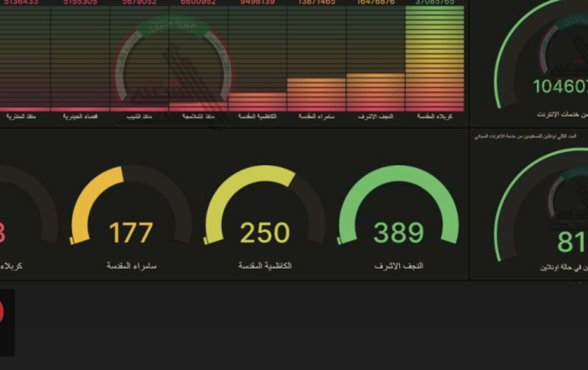Click the bar value 13871465
This screenshot has height=370, width=588.
316,3
